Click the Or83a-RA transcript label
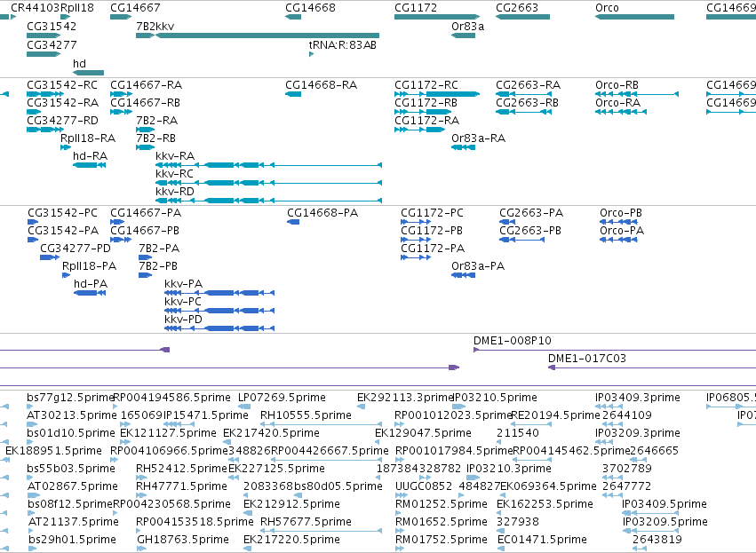Screen dimensions: 756x553 478,138
